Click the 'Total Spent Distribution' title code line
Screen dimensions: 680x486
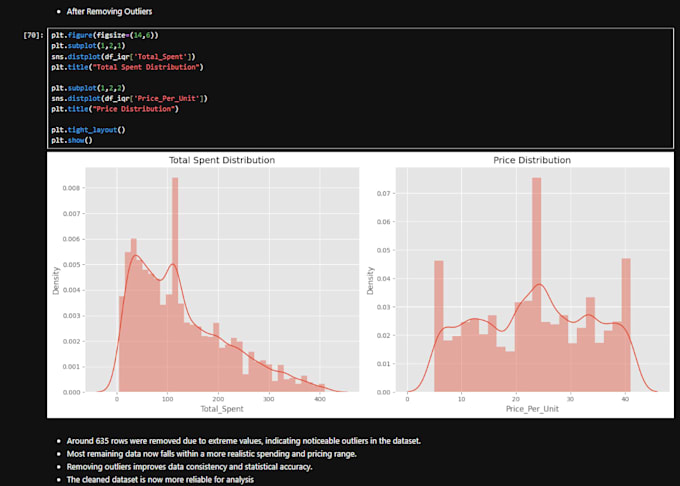click(x=127, y=67)
